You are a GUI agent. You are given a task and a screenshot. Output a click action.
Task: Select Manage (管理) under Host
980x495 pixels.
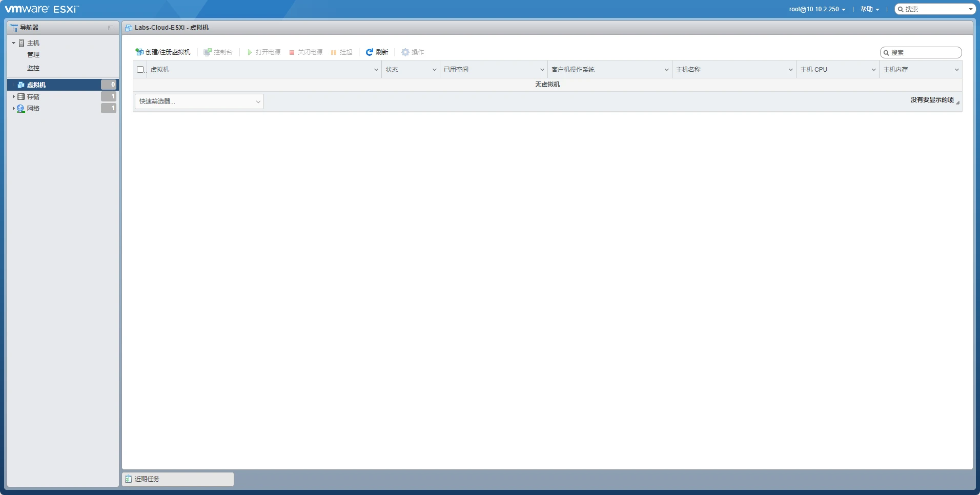tap(33, 55)
